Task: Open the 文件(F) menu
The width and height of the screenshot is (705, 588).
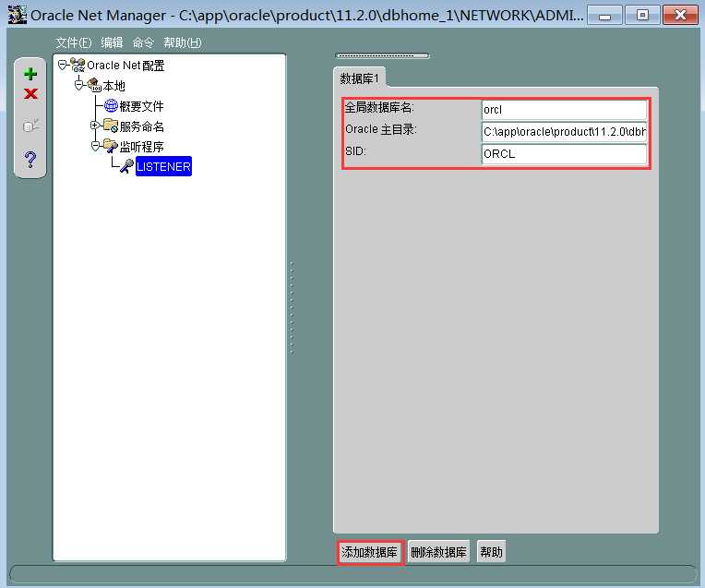Action: click(73, 42)
